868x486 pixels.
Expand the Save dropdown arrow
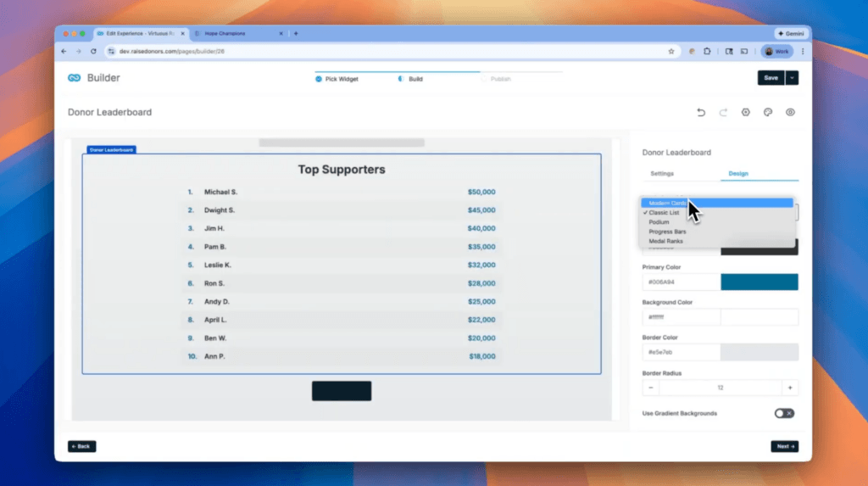793,77
